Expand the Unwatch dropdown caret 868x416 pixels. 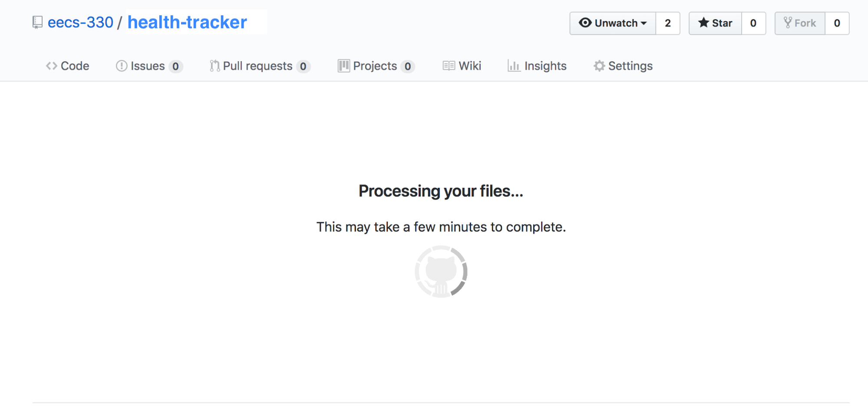coord(644,23)
